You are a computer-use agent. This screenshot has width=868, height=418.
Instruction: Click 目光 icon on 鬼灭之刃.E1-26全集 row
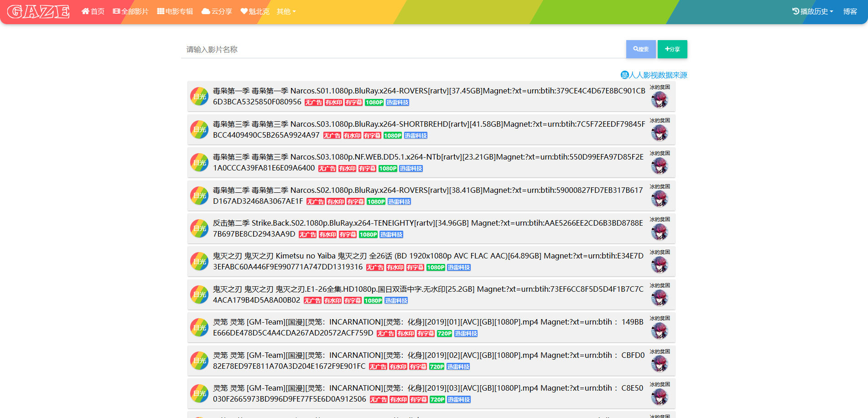(x=199, y=294)
